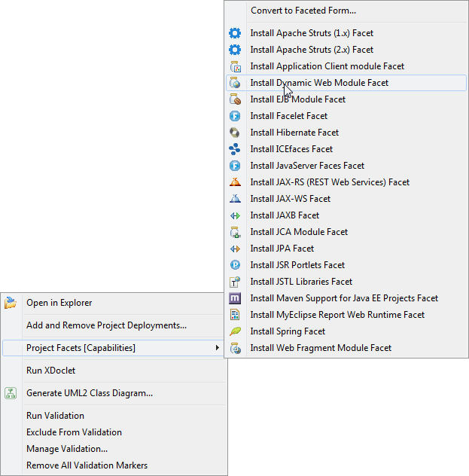The height and width of the screenshot is (476, 469).
Task: Click the MyEclipse Report Web Runtime icon
Action: coord(235,315)
